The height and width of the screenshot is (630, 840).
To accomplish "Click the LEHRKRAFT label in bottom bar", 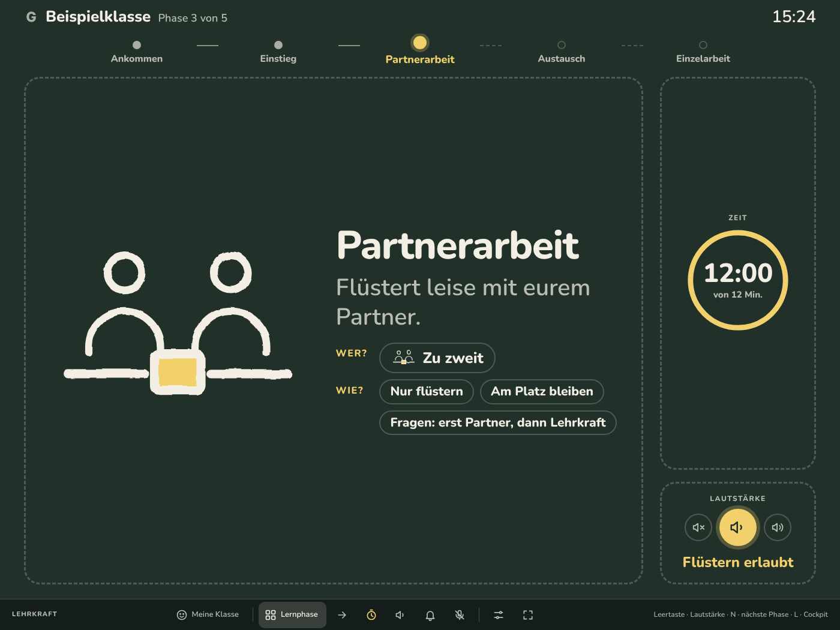I will tap(35, 614).
